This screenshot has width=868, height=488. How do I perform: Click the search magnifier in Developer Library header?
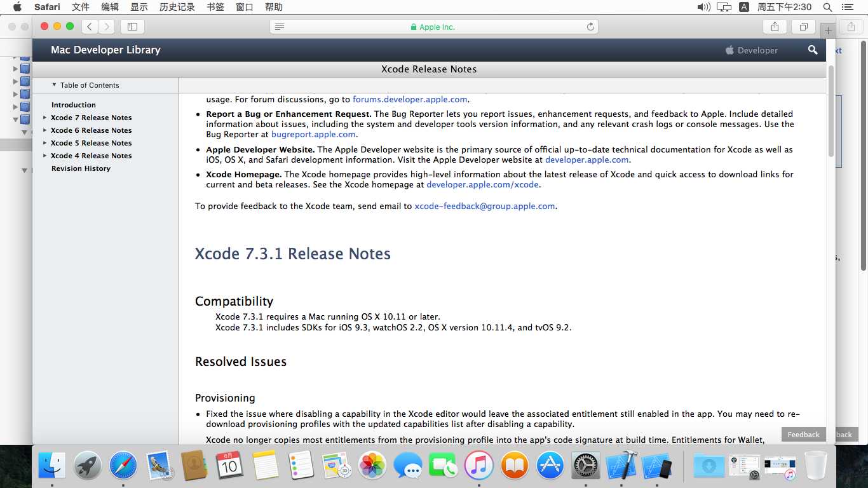click(x=813, y=50)
